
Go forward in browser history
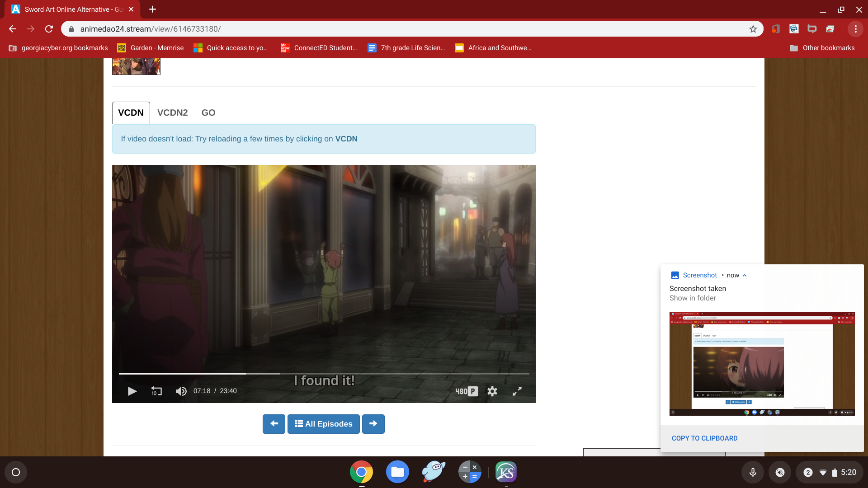(31, 29)
